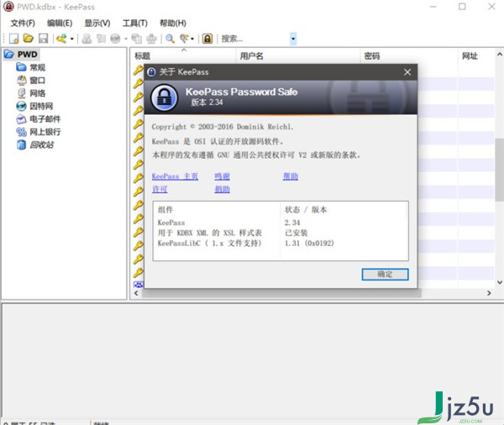Screen dimensions: 504x425
Task: Open the 编辑(E) menu
Action: pos(60,24)
